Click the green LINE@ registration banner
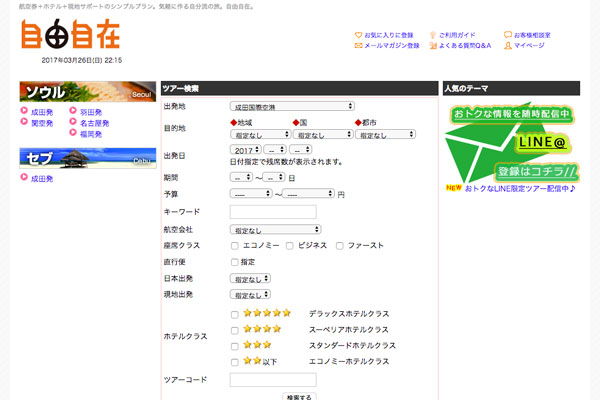The width and height of the screenshot is (600, 400). coord(512,143)
